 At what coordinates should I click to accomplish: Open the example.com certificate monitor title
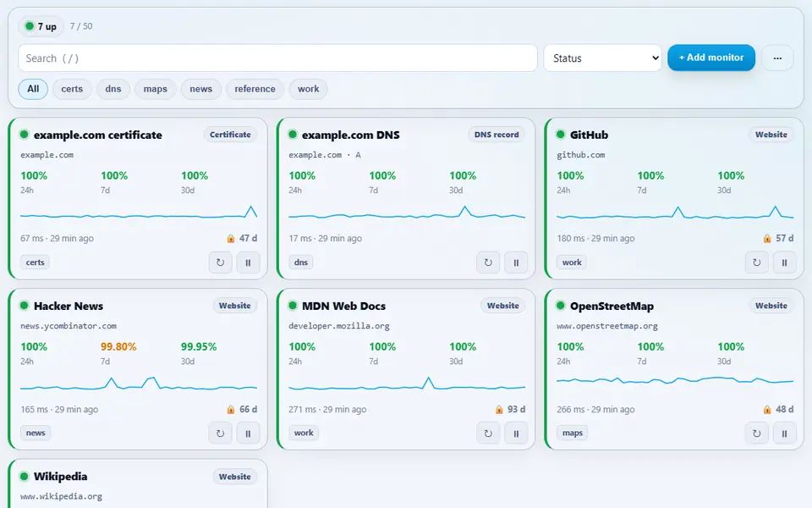point(98,135)
